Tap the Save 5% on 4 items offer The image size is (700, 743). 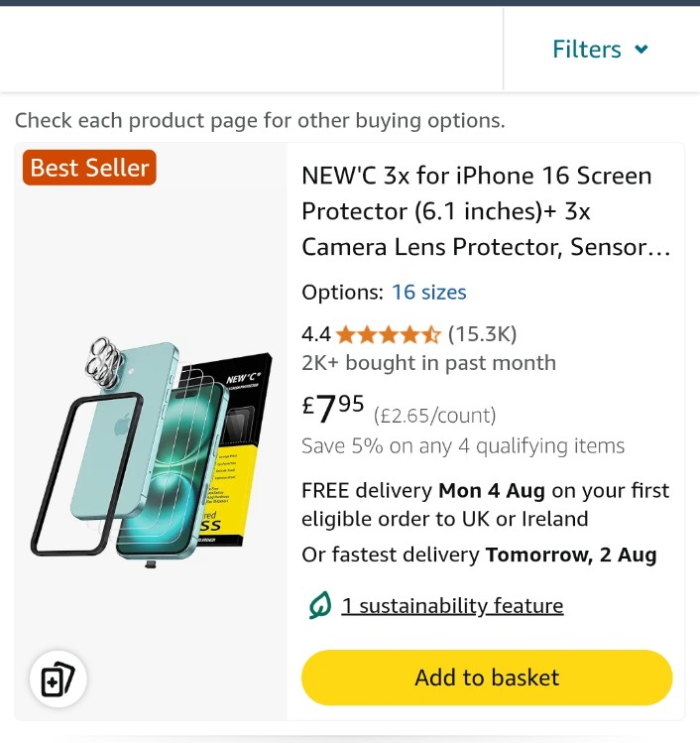[463, 445]
